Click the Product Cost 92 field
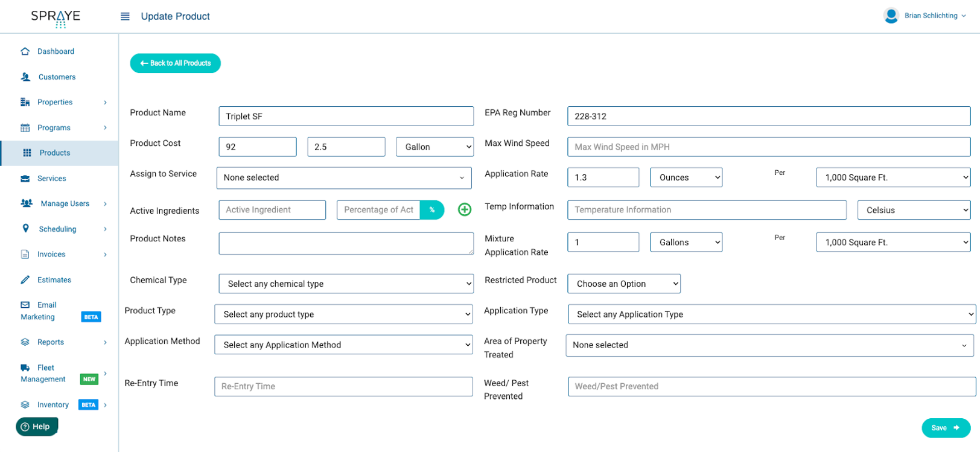 [x=258, y=147]
